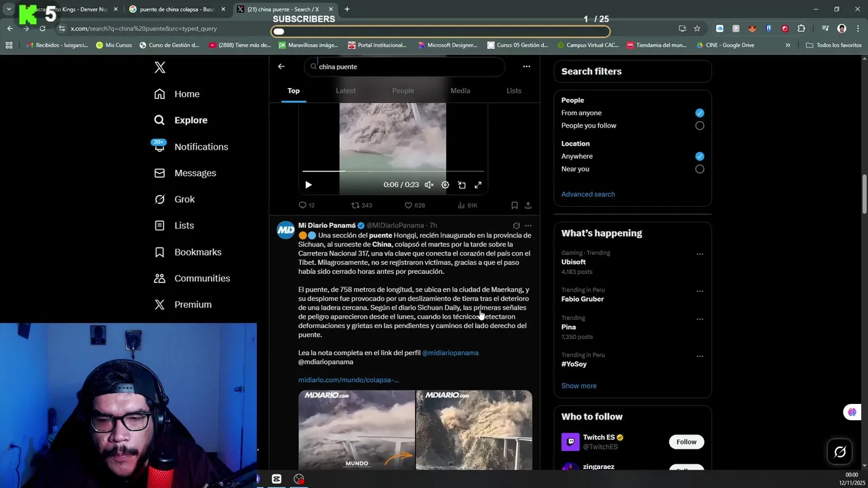Open the Fabio Gruber trending topic
The width and height of the screenshot is (868, 488).
[583, 299]
